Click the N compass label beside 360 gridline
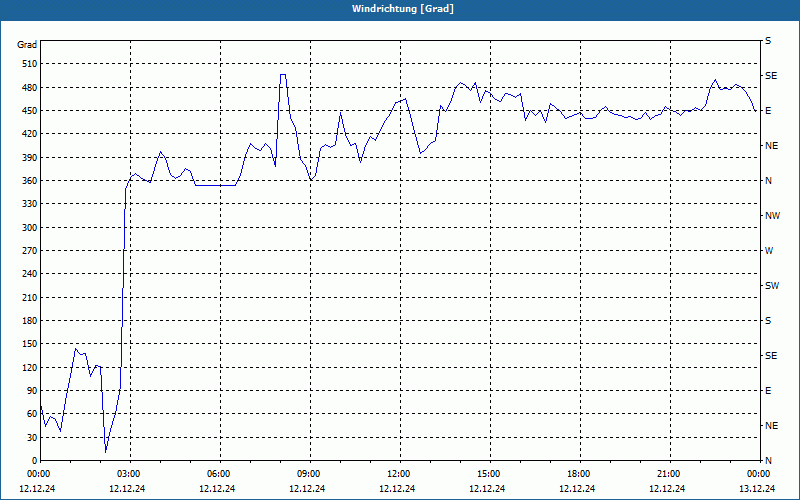800x500 pixels. (x=768, y=181)
